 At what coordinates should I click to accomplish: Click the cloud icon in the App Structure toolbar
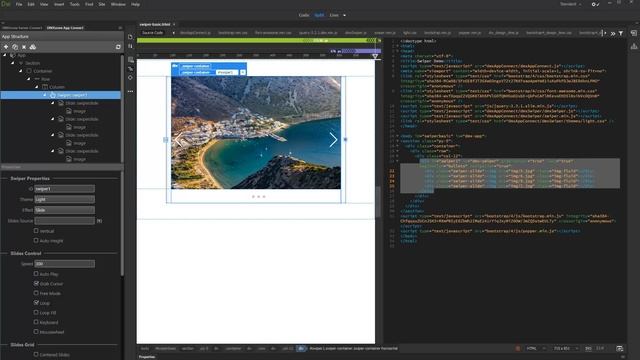coord(33,47)
